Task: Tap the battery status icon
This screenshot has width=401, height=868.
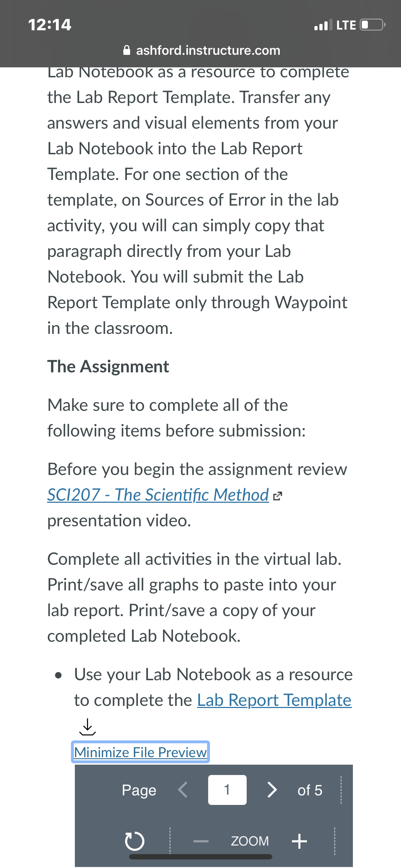Action: point(373,25)
